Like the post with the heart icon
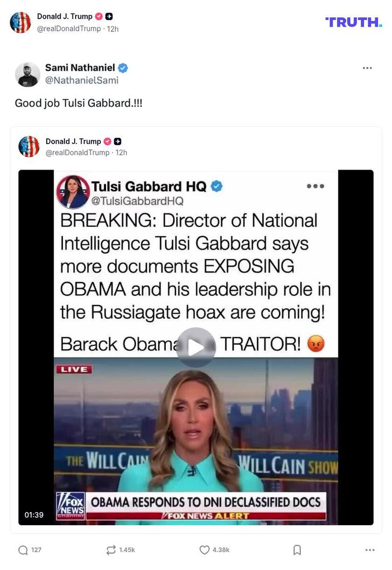Screen dimensions: 392x570 tap(204, 550)
